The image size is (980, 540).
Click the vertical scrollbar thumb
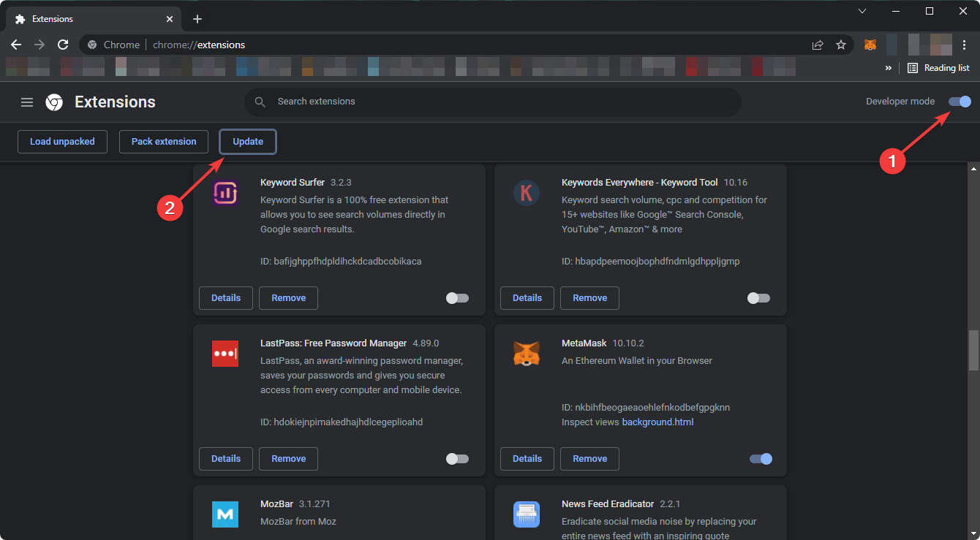click(973, 351)
